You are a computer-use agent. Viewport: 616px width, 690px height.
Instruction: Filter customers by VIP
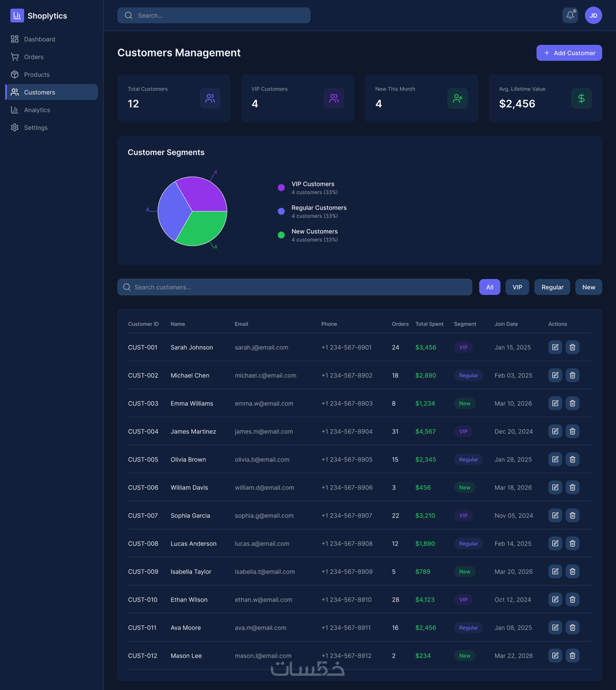point(517,287)
